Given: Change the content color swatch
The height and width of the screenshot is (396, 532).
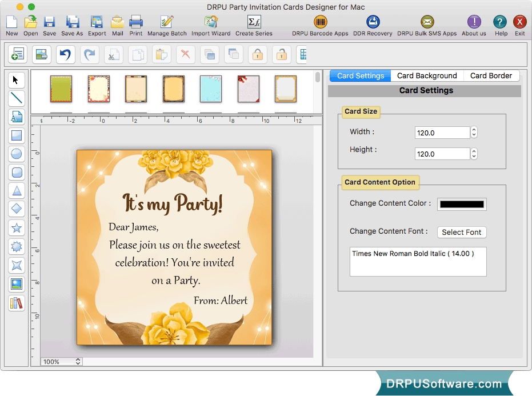Looking at the screenshot, I should [x=461, y=204].
